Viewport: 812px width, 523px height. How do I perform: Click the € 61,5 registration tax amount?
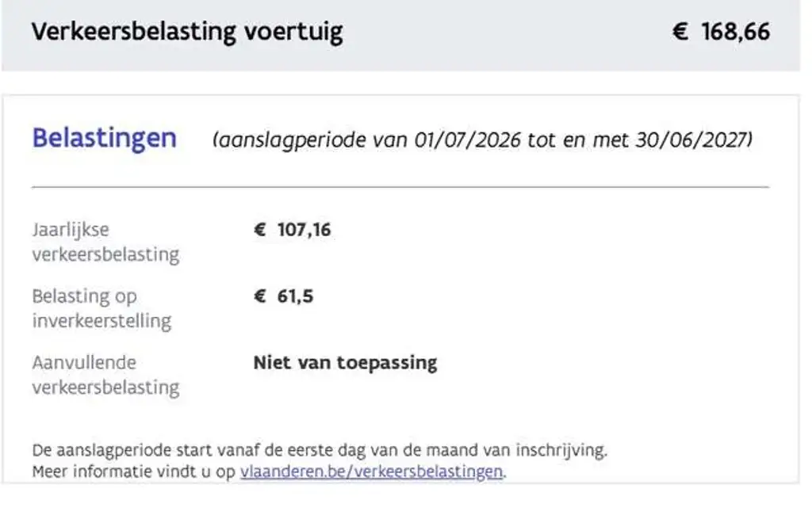point(283,296)
